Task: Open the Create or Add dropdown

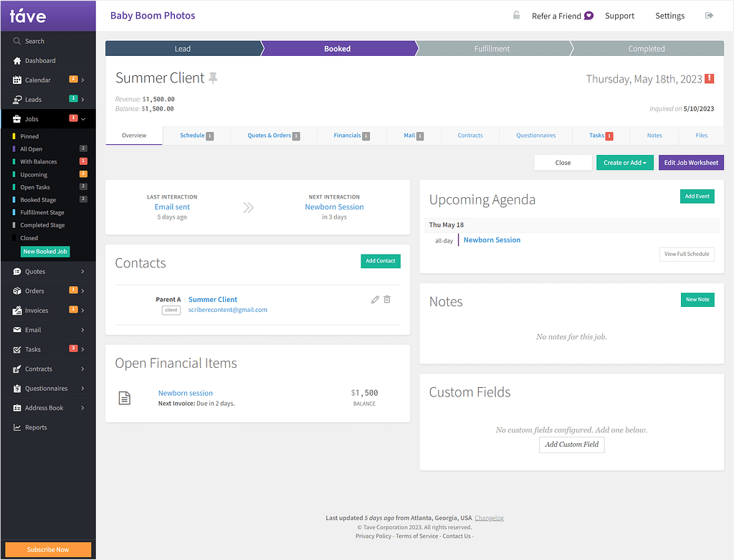Action: click(x=625, y=163)
